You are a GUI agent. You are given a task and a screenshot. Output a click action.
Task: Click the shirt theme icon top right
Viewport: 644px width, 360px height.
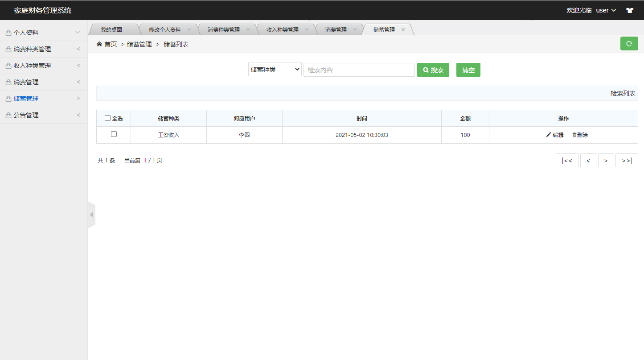pos(629,10)
